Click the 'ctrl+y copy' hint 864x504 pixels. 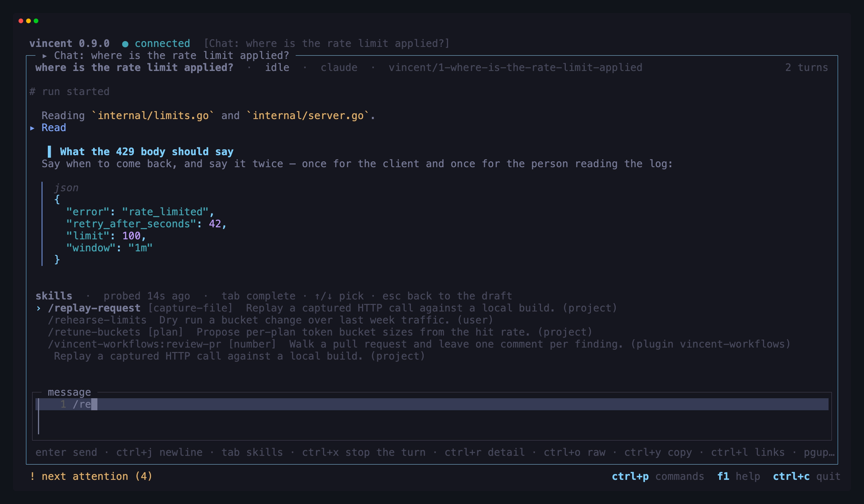pos(658,452)
